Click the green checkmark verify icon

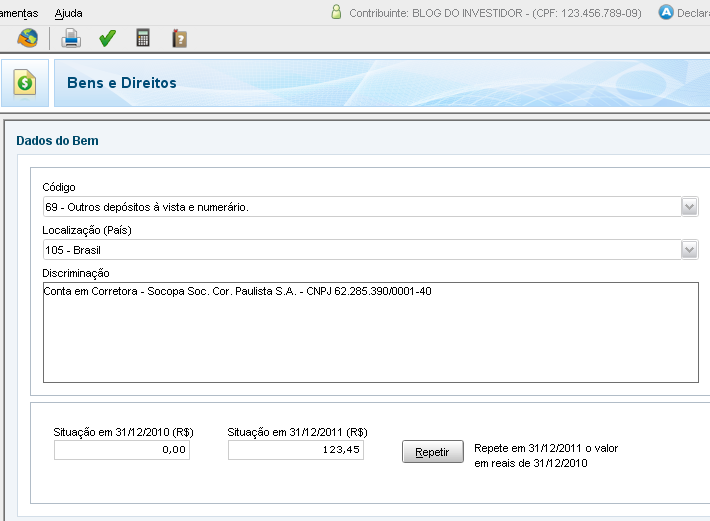(x=107, y=38)
